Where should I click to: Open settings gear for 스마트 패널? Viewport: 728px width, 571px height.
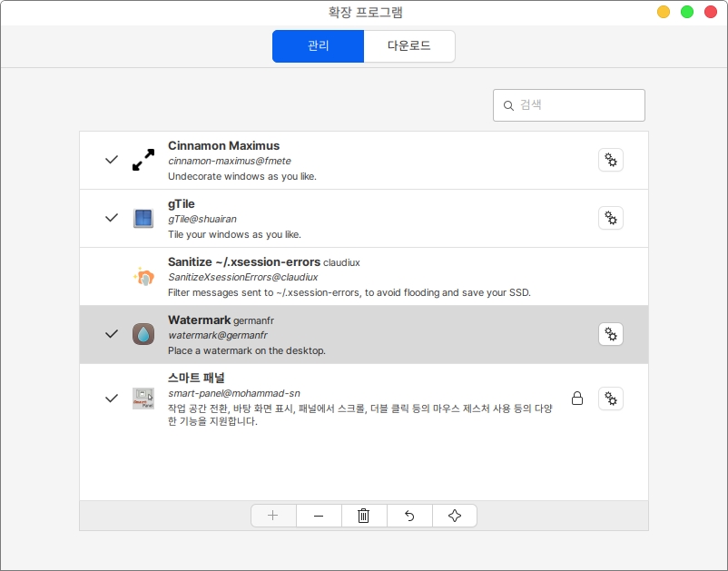click(611, 399)
